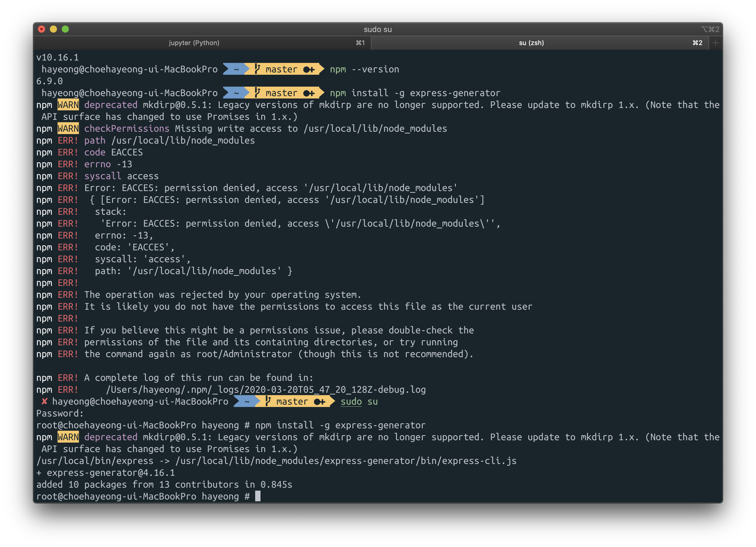Click the 'sudo su' window title
This screenshot has height=547, width=756.
point(378,29)
